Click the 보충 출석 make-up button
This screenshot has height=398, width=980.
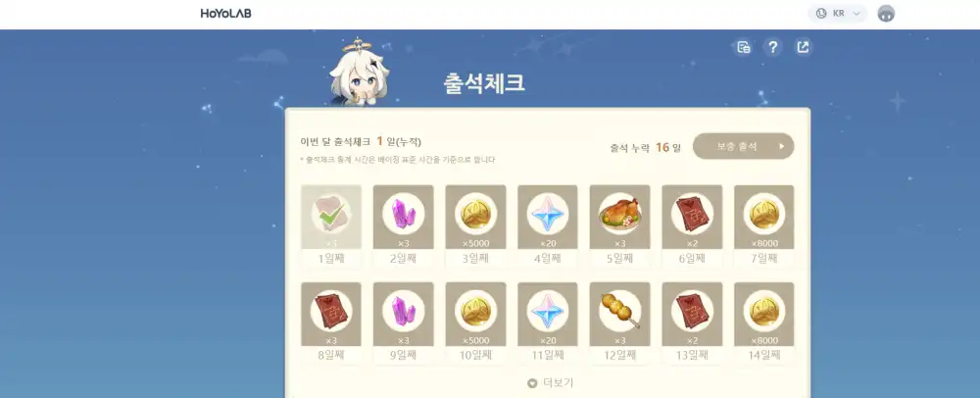[x=743, y=146]
